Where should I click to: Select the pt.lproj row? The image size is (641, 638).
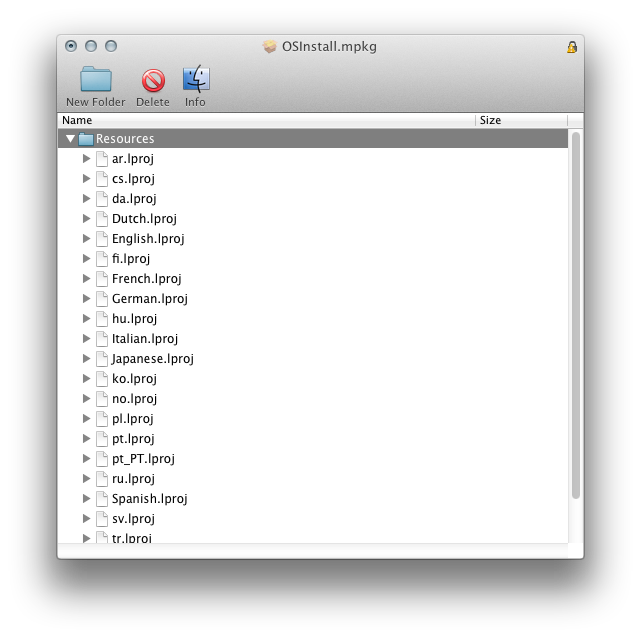[313, 439]
